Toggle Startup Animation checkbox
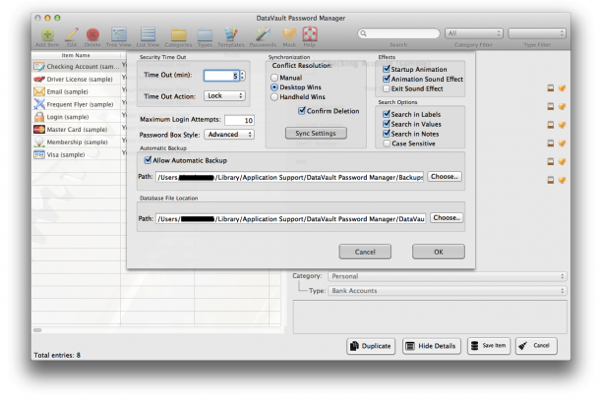The height and width of the screenshot is (400, 600). [x=386, y=69]
